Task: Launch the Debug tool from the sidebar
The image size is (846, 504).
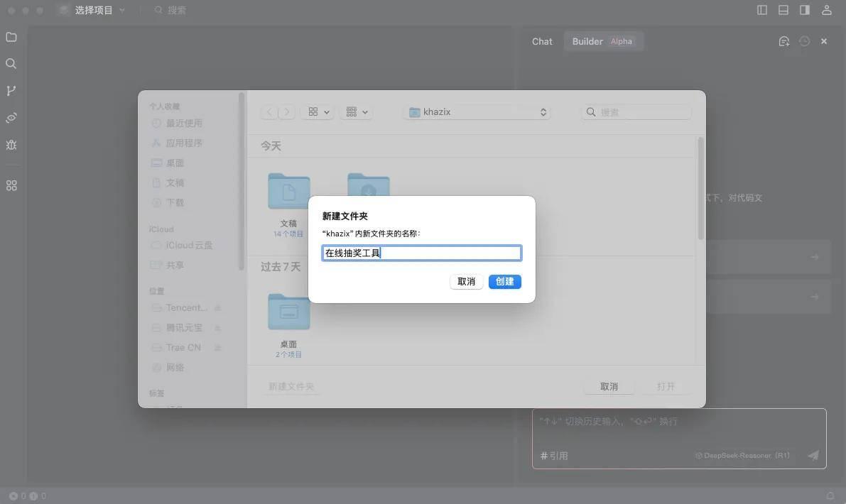Action: pyautogui.click(x=11, y=144)
